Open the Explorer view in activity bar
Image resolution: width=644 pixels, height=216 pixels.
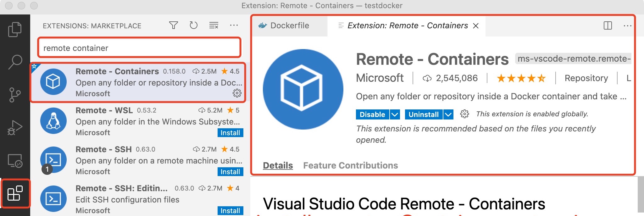tap(15, 30)
